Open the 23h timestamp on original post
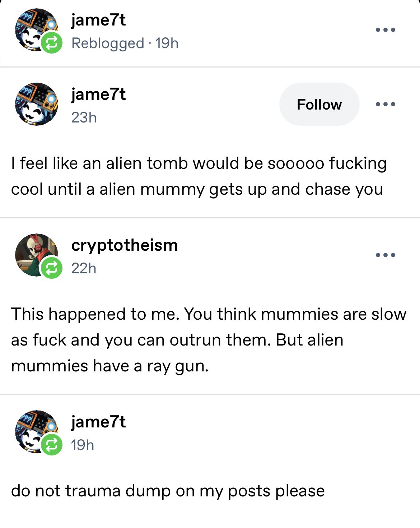Viewport: 420px width, 528px height. [84, 117]
